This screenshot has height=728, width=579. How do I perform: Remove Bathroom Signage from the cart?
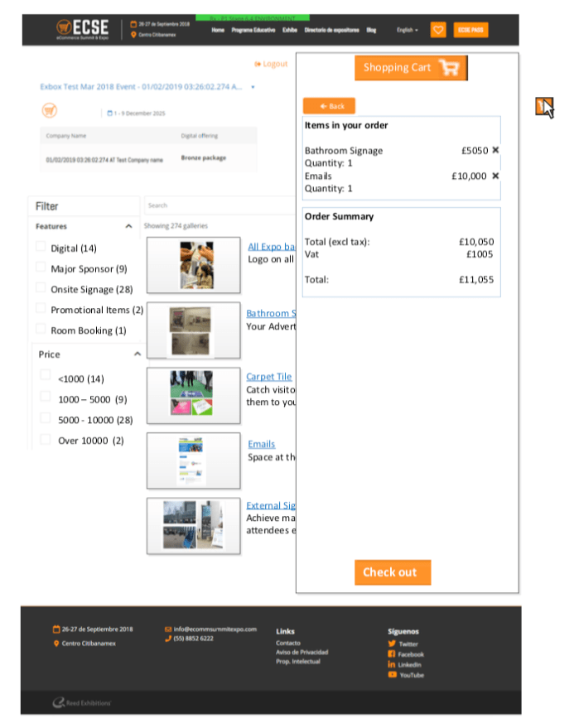point(495,151)
